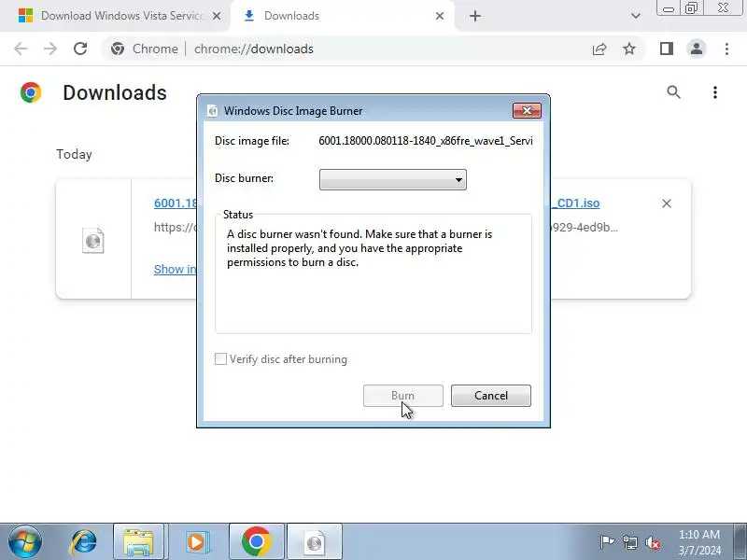This screenshot has height=560, width=747.
Task: Check Verify disc after burning
Action: [220, 359]
